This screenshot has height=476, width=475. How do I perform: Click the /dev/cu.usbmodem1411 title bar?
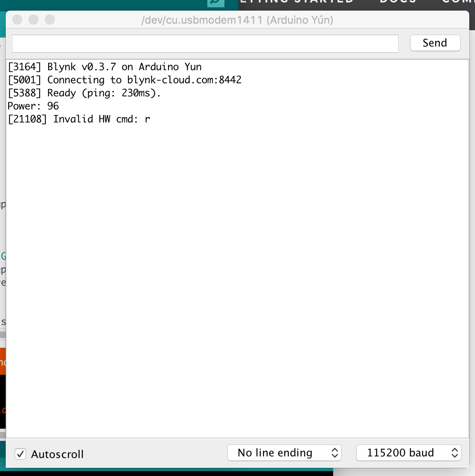click(x=237, y=20)
